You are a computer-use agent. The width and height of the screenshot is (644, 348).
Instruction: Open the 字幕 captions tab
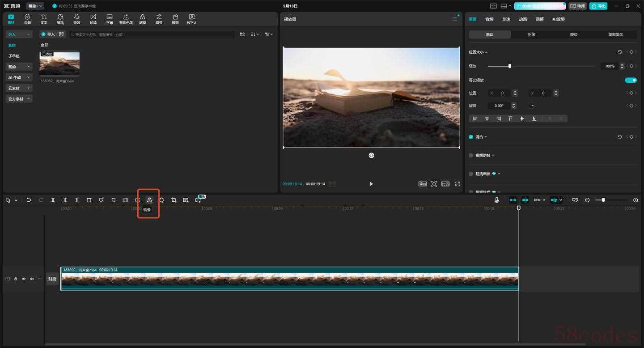[x=110, y=19]
